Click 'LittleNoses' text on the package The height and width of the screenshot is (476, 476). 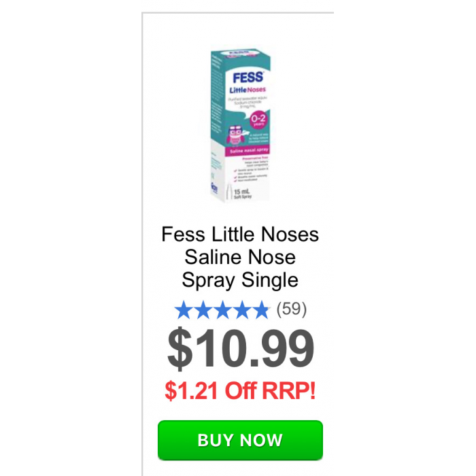coord(248,90)
